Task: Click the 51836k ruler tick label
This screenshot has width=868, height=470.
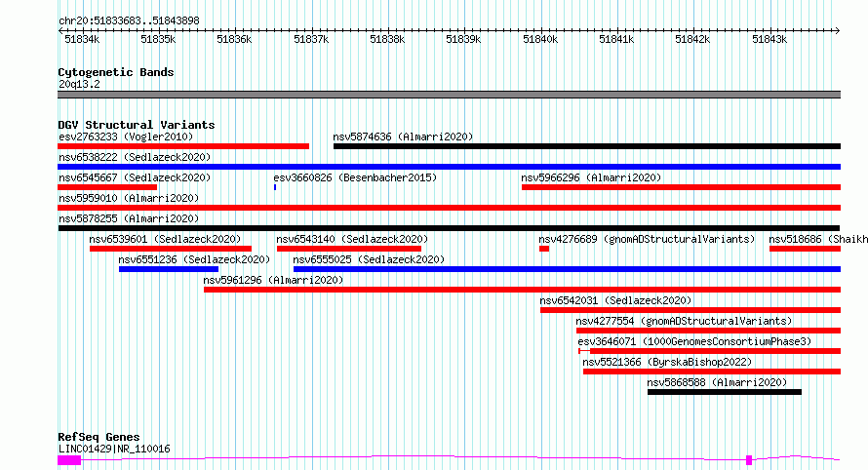Action: 234,40
